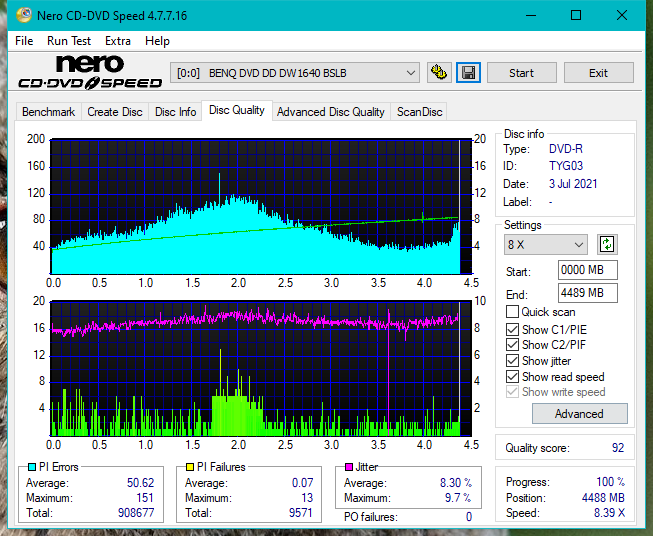Viewport: 653px width, 536px height.
Task: Click PI Failures maximum 13
Action: coord(307,497)
